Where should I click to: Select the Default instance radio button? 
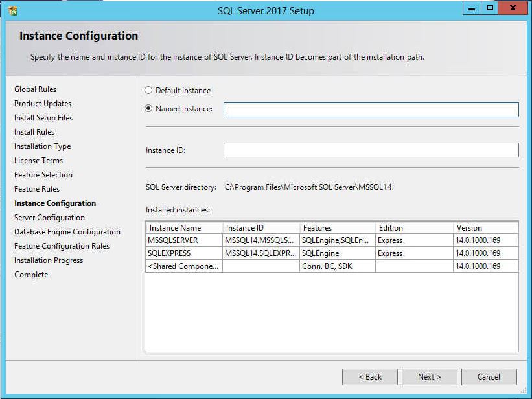[148, 90]
